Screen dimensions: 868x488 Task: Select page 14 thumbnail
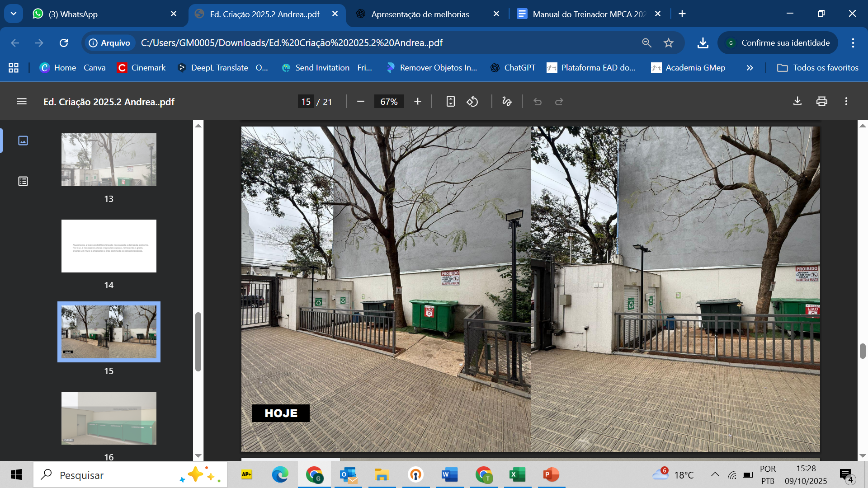coord(109,246)
